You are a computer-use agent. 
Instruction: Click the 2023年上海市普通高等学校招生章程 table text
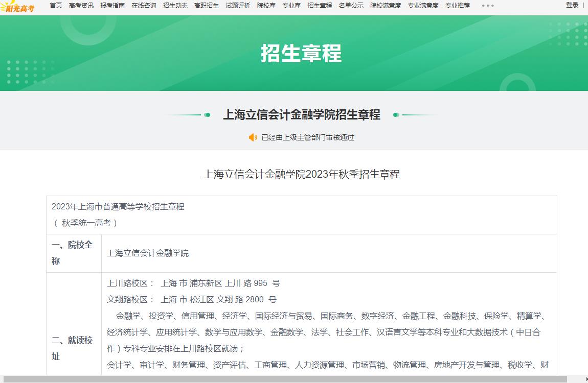coord(118,207)
